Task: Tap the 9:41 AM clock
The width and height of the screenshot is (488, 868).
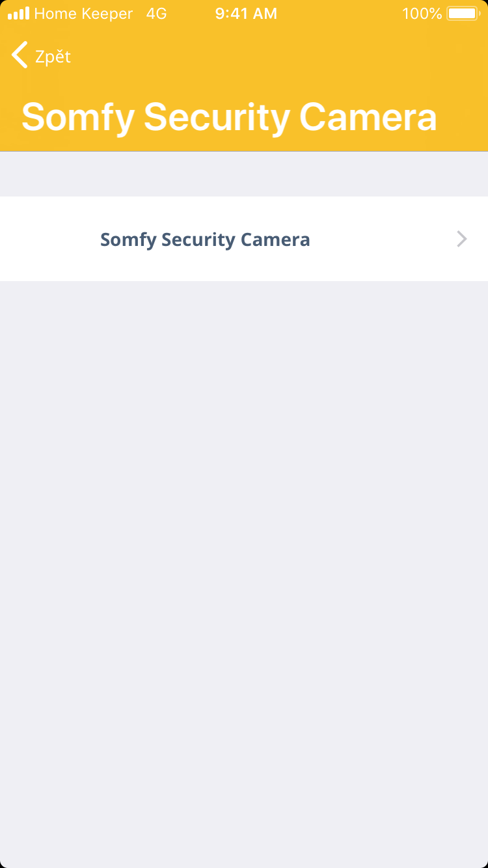Action: click(x=246, y=14)
